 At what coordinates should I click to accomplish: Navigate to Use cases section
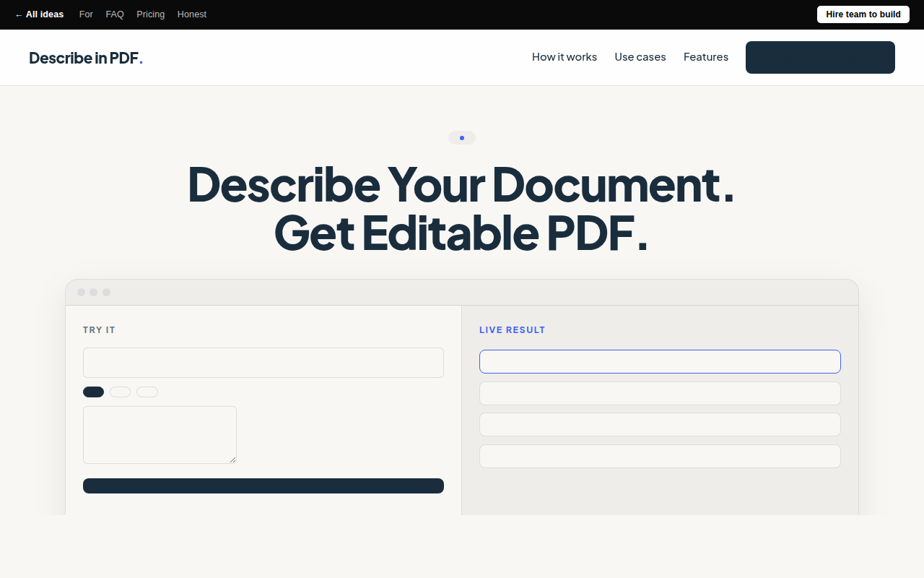click(x=640, y=57)
